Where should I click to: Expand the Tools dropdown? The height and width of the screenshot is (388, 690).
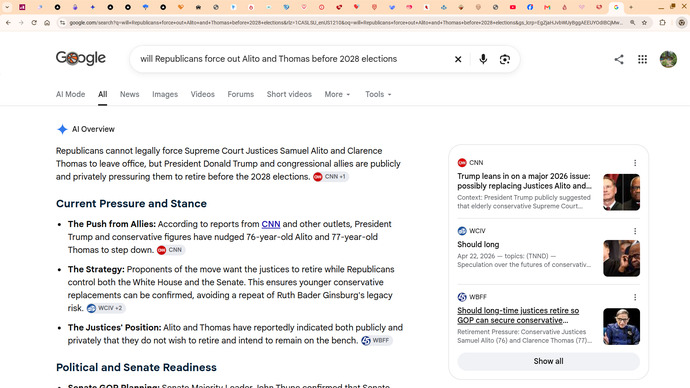coord(378,94)
